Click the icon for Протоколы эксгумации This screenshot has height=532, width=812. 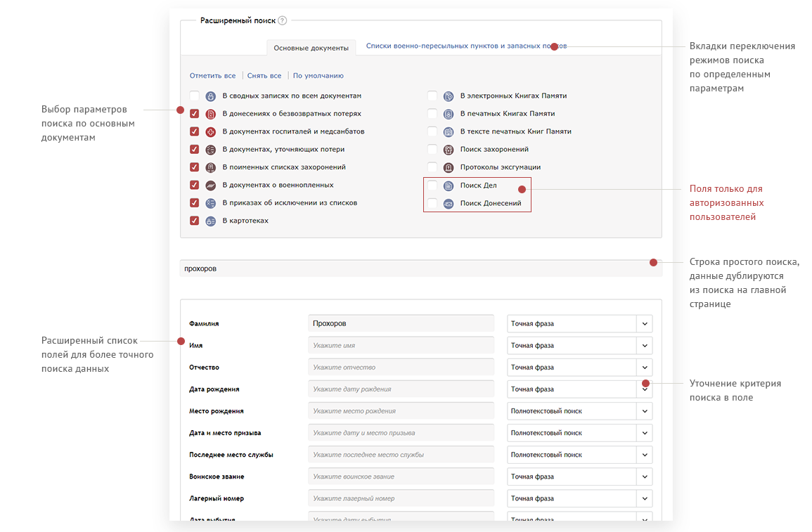(x=449, y=168)
